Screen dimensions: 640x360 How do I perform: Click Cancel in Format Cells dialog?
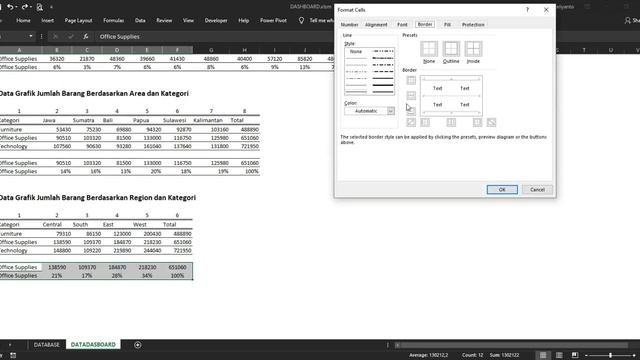point(537,189)
